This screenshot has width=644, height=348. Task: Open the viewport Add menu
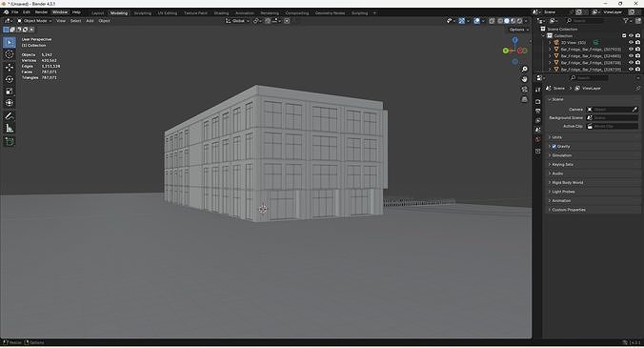click(x=90, y=21)
